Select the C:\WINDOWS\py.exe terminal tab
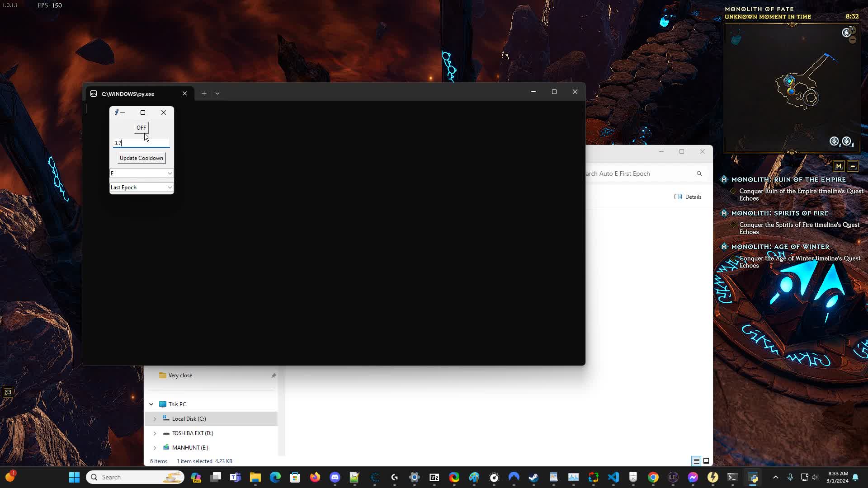 pyautogui.click(x=131, y=94)
